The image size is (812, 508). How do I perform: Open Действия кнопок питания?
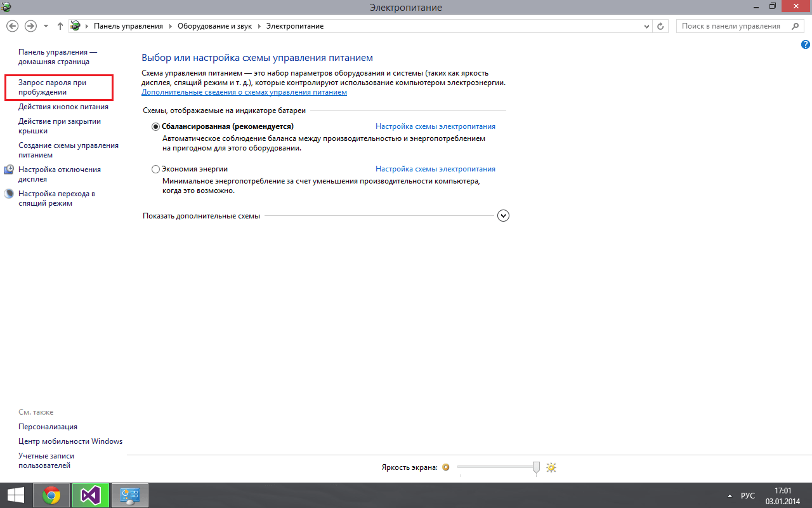coord(63,107)
